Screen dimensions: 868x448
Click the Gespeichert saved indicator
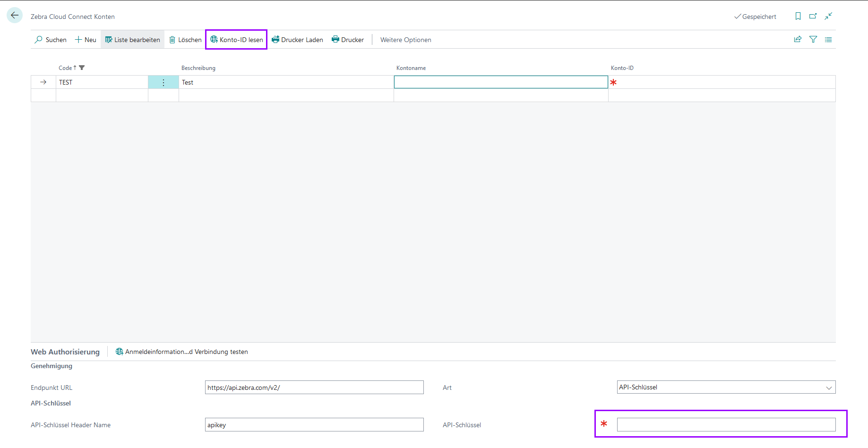pos(755,17)
